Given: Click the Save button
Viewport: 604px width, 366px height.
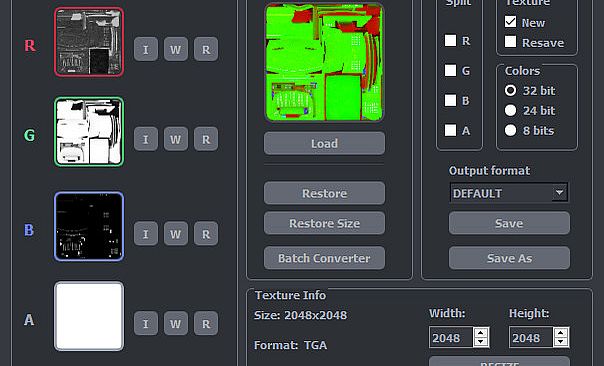Looking at the screenshot, I should pos(509,223).
